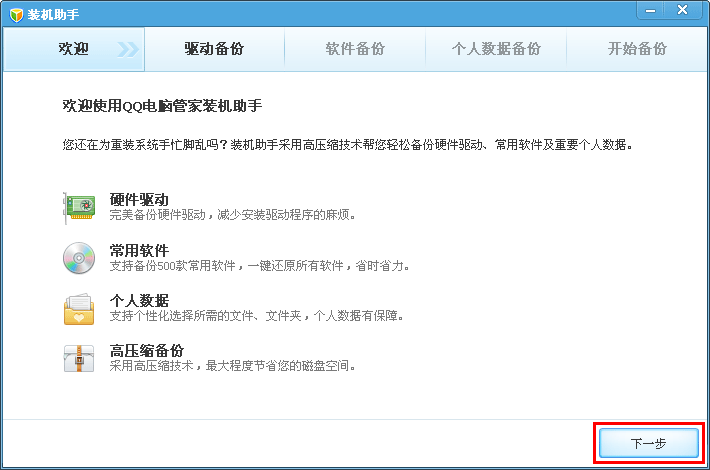Click the text 支持备份500款常用软件
710x470 pixels.
[x=173, y=266]
